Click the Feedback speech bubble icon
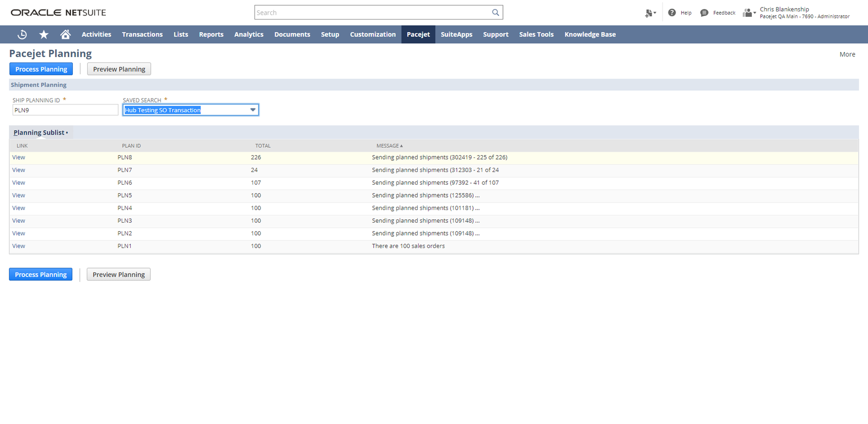Viewport: 868px width, 424px height. [704, 12]
